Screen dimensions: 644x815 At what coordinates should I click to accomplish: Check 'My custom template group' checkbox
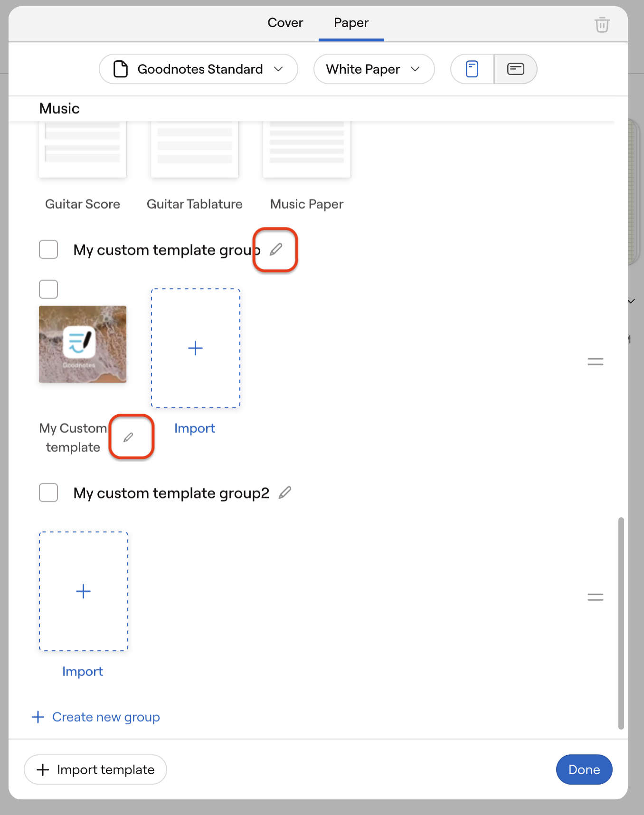click(48, 249)
